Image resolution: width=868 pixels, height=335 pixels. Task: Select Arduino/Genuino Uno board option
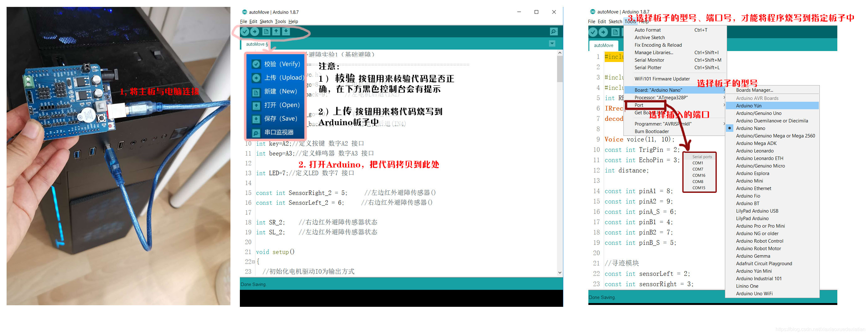point(772,113)
